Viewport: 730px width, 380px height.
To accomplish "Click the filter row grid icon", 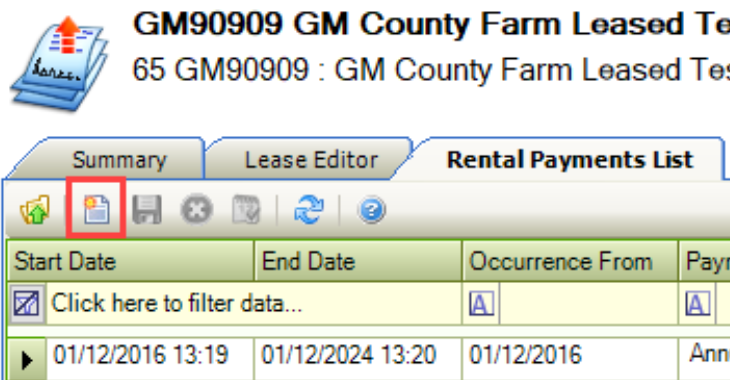I will [x=27, y=304].
